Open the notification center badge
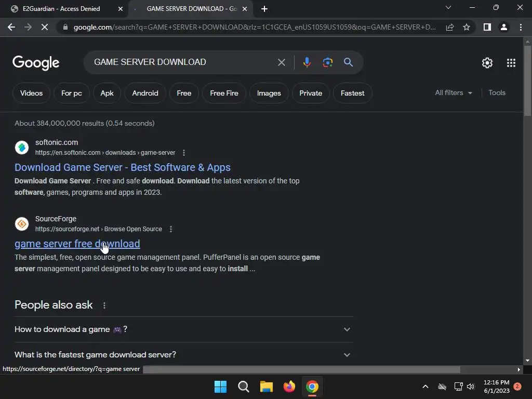Viewport: 532px width, 399px height. (517, 387)
